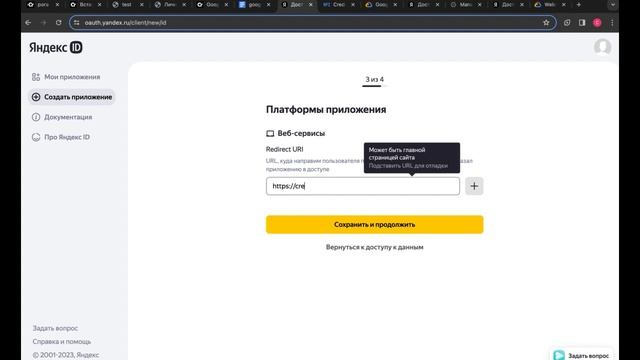
Task: Expand the tab search dropdown arrow
Action: [613, 4]
